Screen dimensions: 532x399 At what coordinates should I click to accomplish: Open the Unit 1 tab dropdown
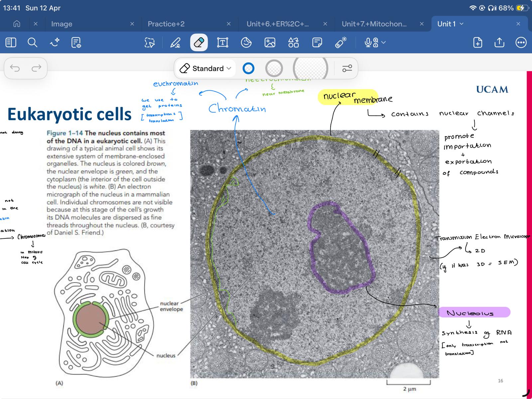(462, 24)
